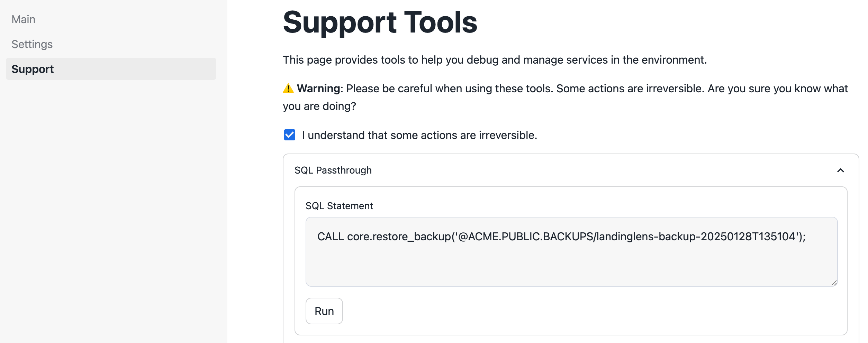Place cursor in the restore_backup SQL editor
The width and height of the screenshot is (868, 343).
pyautogui.click(x=571, y=252)
